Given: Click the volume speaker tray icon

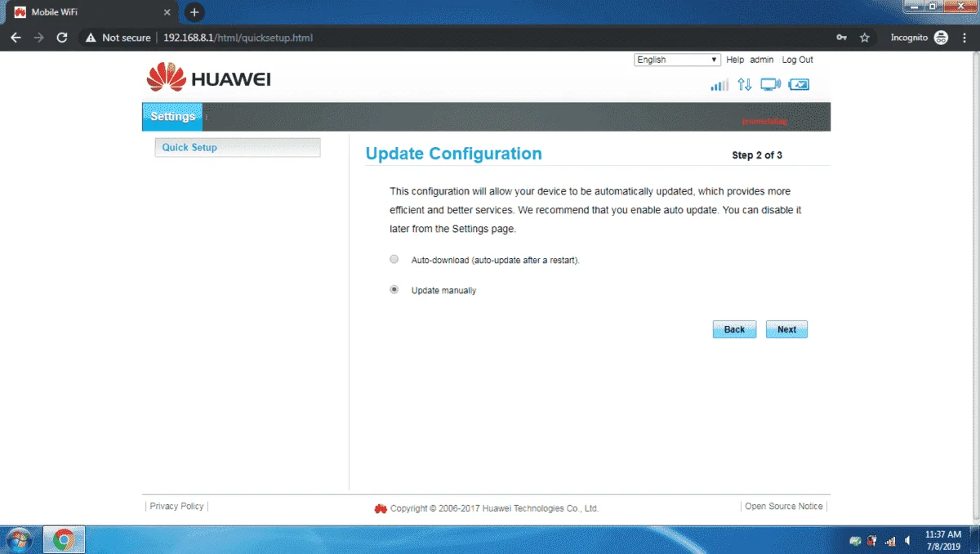Looking at the screenshot, I should [908, 541].
